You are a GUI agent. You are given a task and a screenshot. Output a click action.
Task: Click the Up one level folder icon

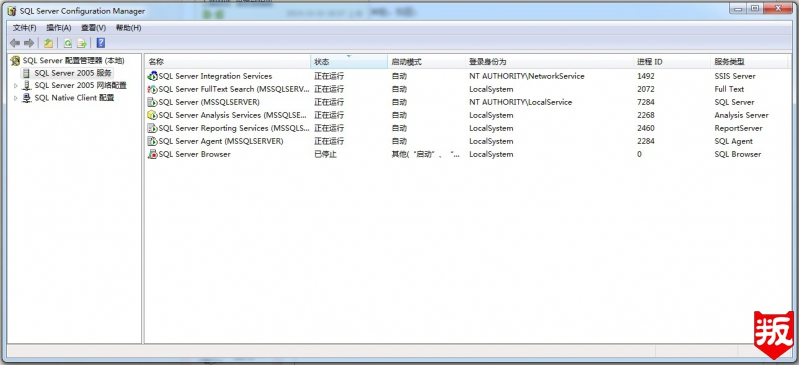click(x=48, y=43)
